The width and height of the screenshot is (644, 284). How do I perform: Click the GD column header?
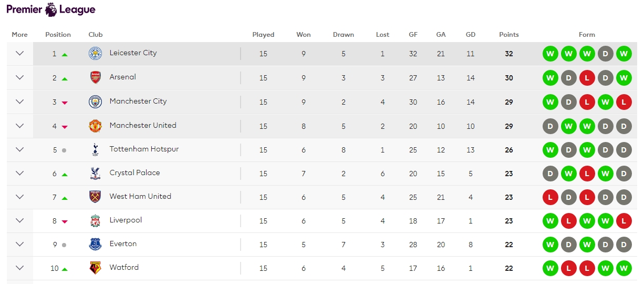[x=470, y=35]
